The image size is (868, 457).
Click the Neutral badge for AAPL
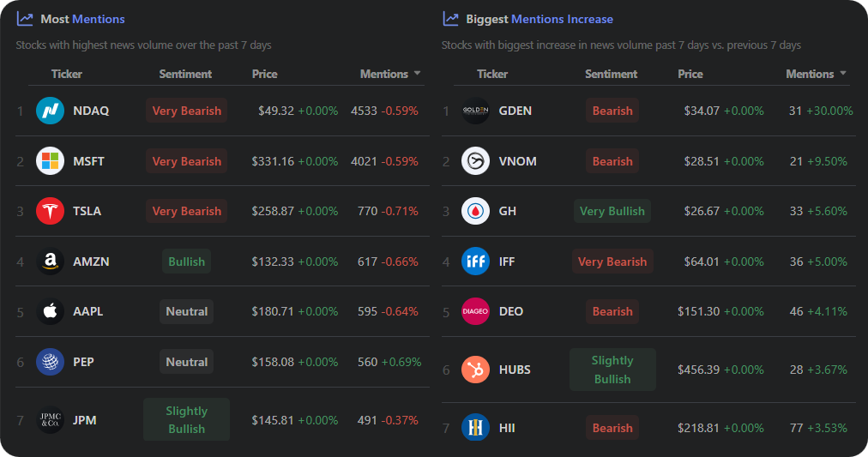point(187,311)
